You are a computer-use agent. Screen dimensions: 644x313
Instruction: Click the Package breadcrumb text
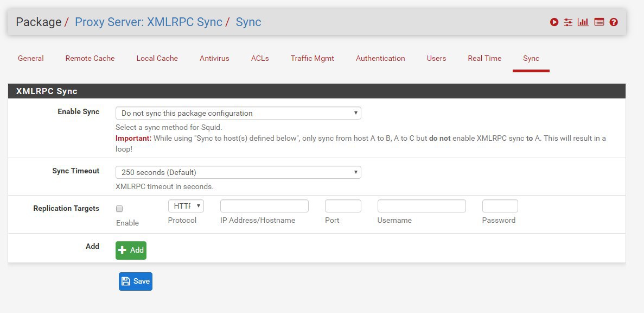39,22
